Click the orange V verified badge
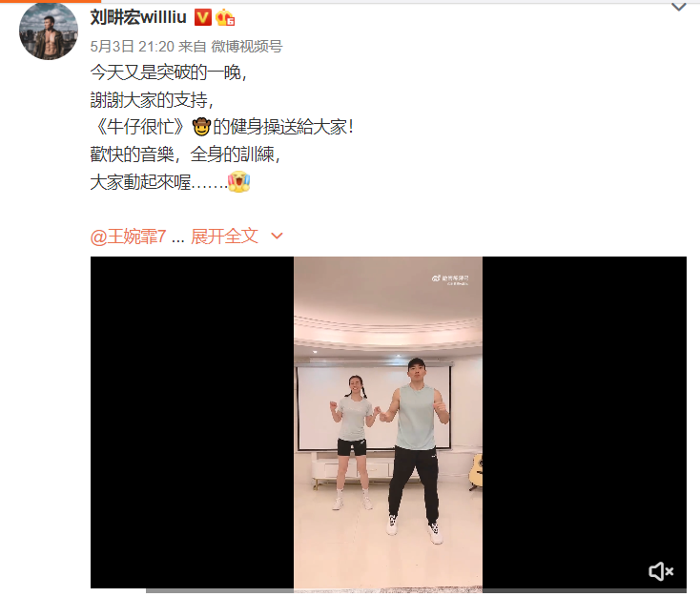The height and width of the screenshot is (597, 700). [x=203, y=18]
